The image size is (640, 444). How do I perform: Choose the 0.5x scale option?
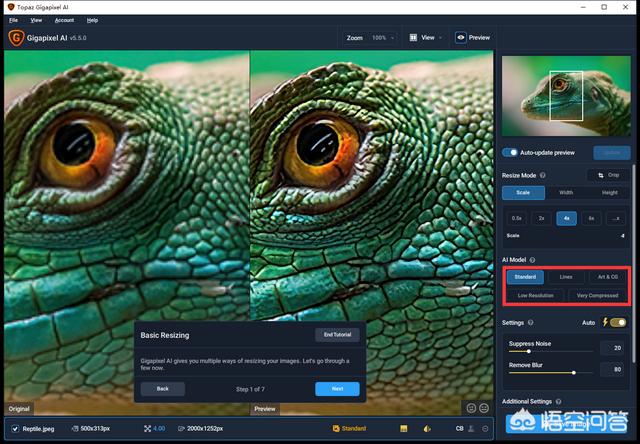coord(517,218)
